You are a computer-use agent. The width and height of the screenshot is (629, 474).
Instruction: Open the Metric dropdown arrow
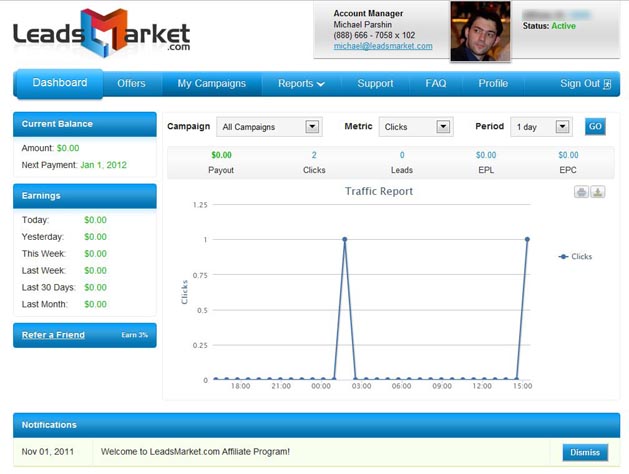(443, 127)
